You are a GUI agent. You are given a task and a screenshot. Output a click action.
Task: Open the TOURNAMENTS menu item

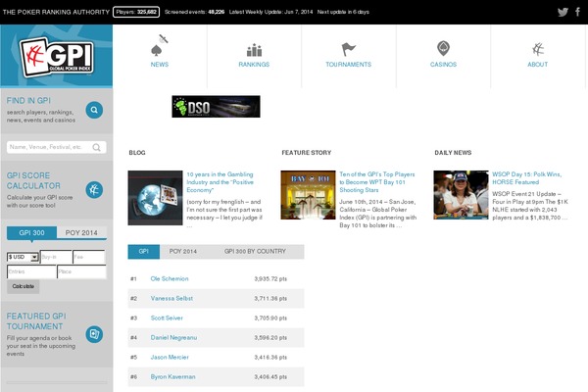[x=348, y=65]
